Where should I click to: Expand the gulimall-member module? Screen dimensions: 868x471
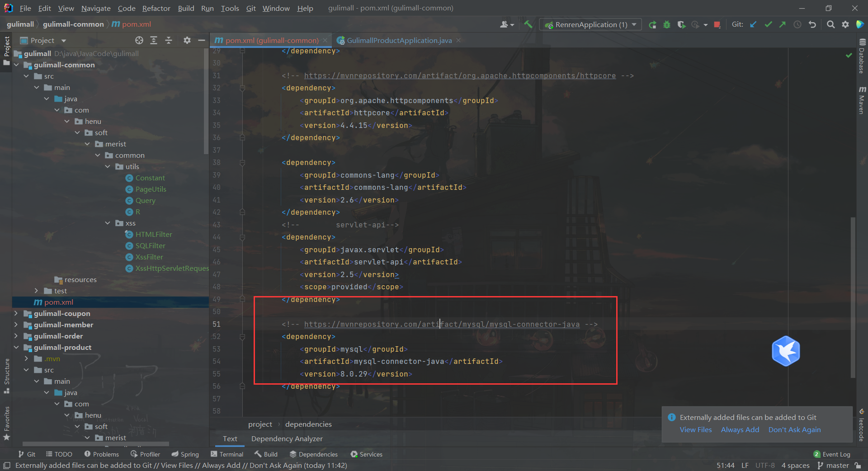pyautogui.click(x=17, y=325)
